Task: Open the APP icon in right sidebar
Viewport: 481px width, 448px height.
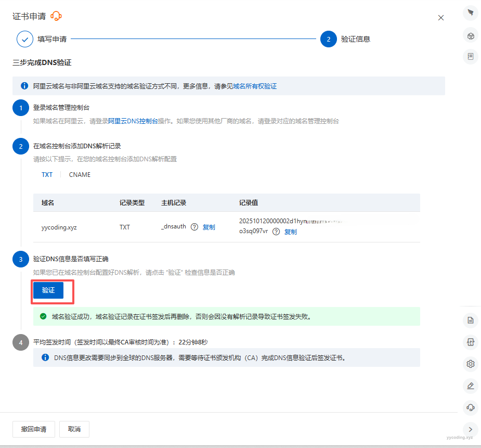Action: pos(471,342)
